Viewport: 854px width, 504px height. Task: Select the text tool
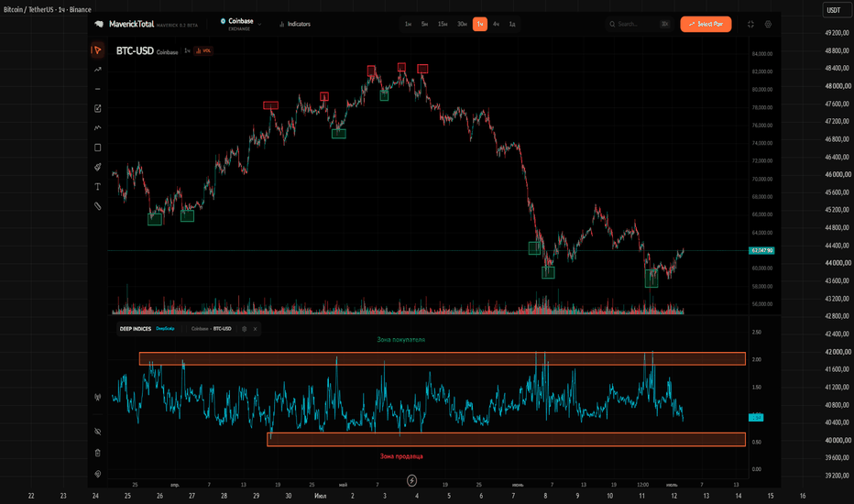pos(97,187)
